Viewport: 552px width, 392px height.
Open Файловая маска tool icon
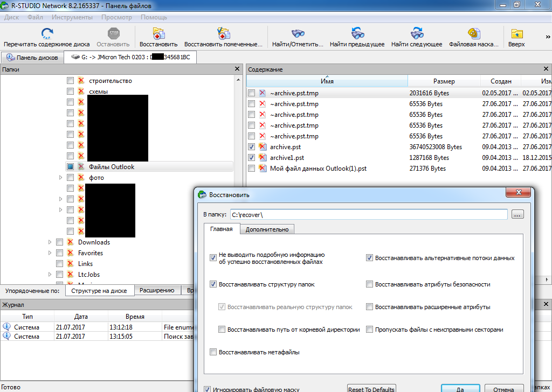click(474, 33)
